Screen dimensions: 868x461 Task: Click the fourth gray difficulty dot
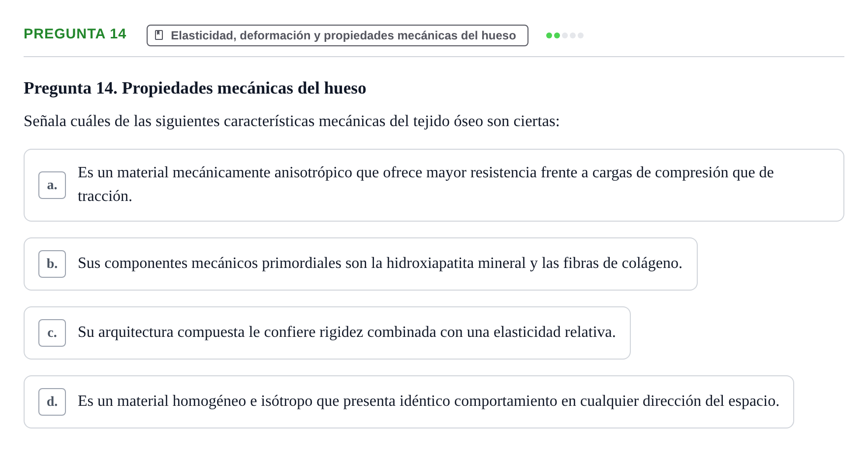[x=573, y=35]
